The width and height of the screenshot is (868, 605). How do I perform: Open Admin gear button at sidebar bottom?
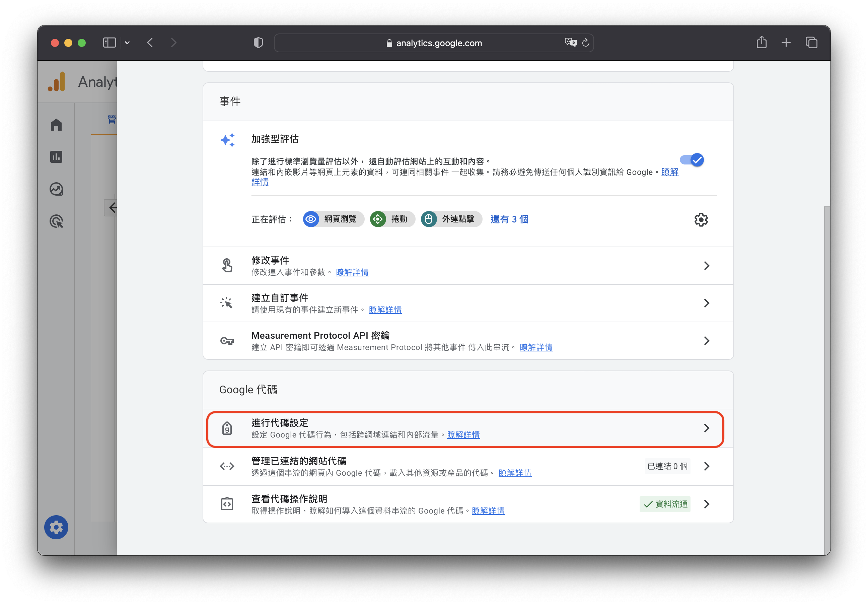pos(56,527)
